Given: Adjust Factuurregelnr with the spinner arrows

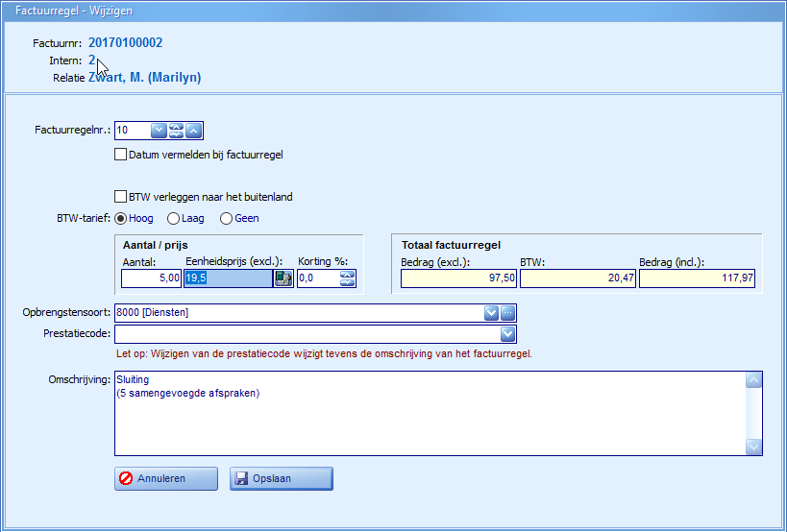Looking at the screenshot, I should coord(177,131).
